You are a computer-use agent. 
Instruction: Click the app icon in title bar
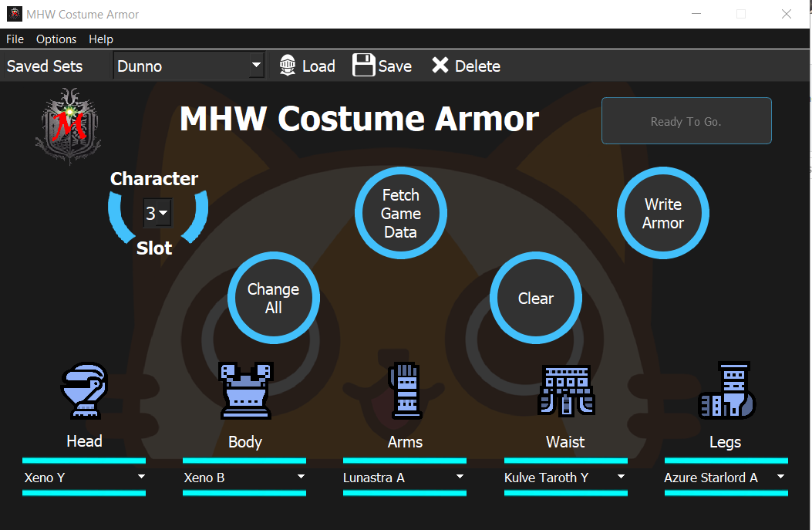(x=14, y=14)
